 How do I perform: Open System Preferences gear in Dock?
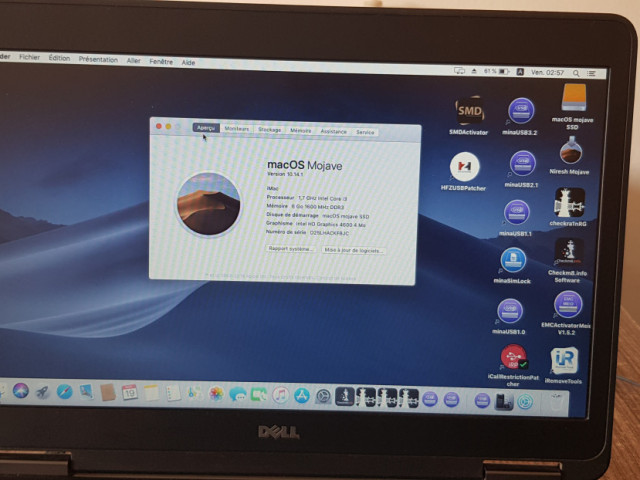[323, 396]
